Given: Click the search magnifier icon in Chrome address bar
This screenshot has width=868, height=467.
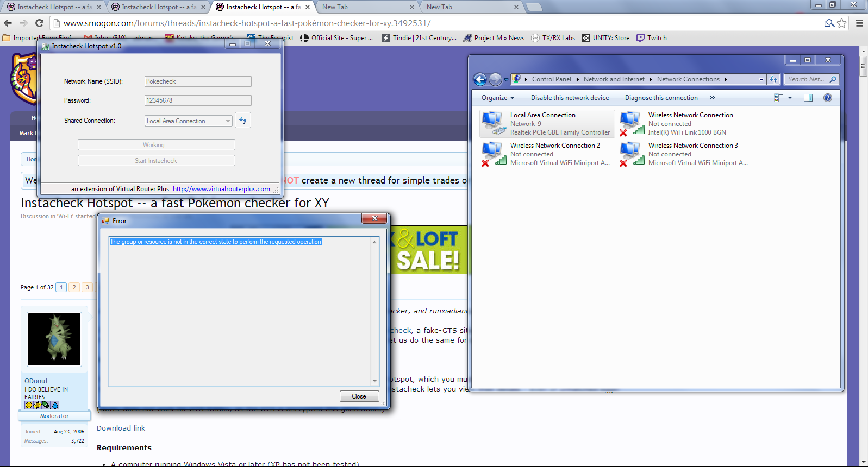Looking at the screenshot, I should [829, 23].
